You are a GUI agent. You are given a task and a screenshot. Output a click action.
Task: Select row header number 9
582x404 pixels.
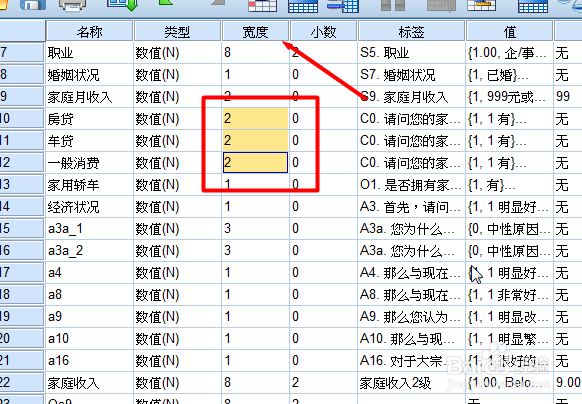point(22,97)
